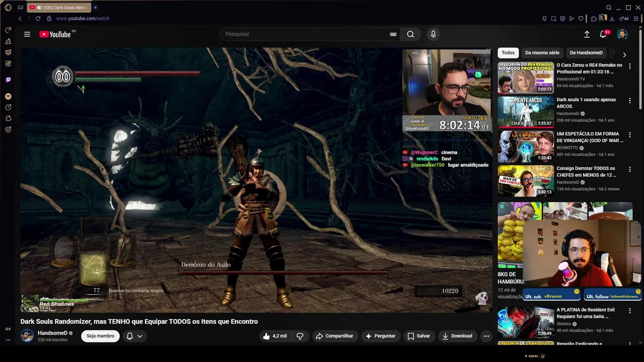This screenshot has height=362, width=644.
Task: Open YouTube notifications bell
Action: (x=603, y=34)
